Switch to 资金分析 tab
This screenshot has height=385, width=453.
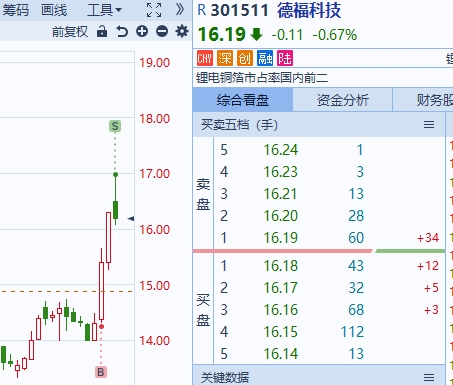pos(343,100)
